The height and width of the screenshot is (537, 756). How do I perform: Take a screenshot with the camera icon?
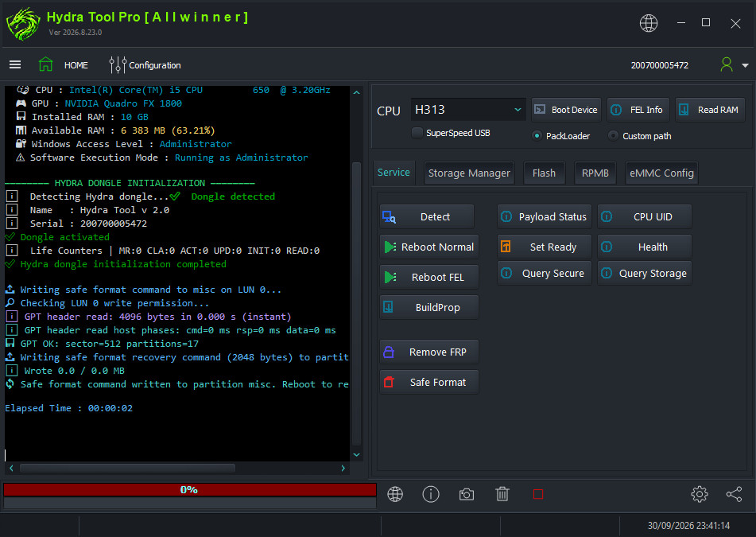[466, 494]
